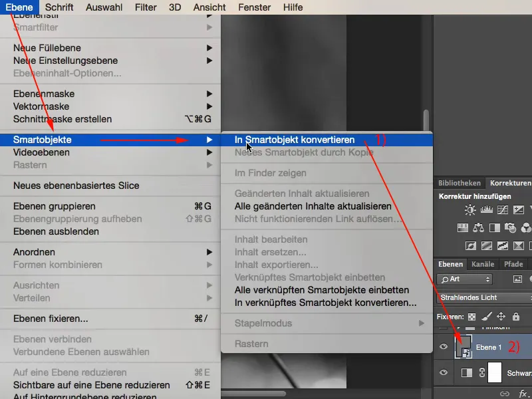Open the Schrift menu
This screenshot has height=399, width=532.
click(x=59, y=7)
